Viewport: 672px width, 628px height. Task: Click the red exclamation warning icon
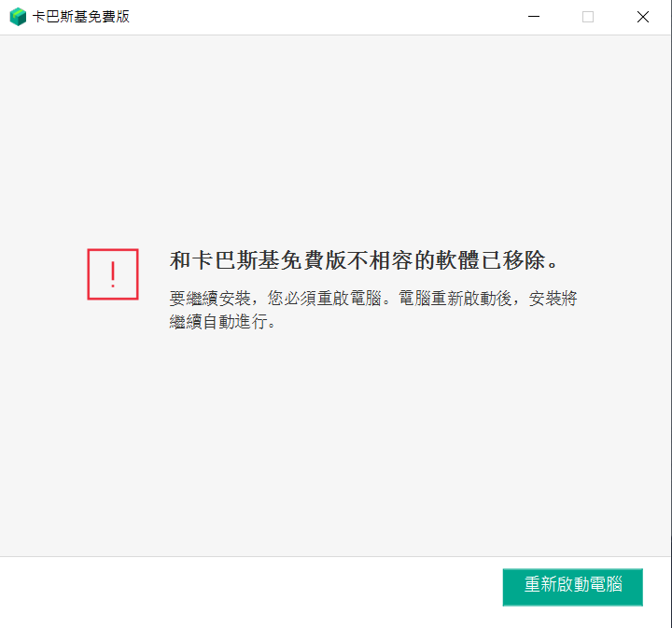click(113, 274)
